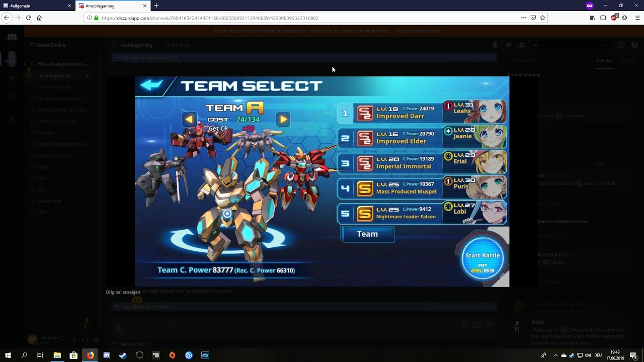Screen dimensions: 644x362
Task: Show site information for discordapp.com
Action: tap(90, 18)
